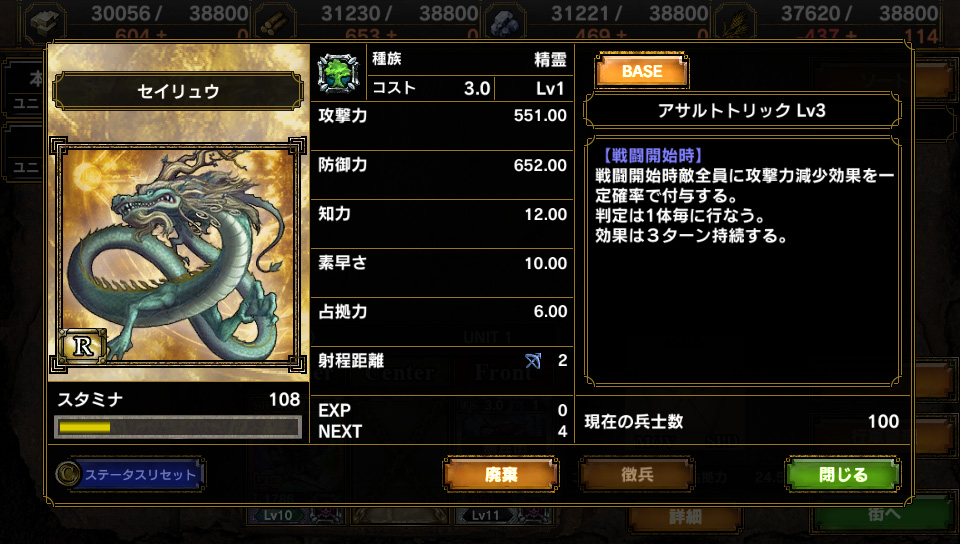Click the orange 廃棄 discard button
This screenshot has width=960, height=544.
coord(501,474)
